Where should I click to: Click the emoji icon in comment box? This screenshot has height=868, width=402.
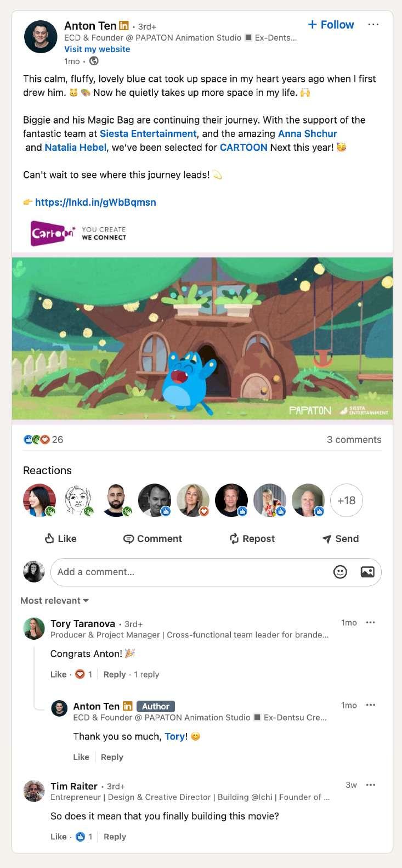pyautogui.click(x=340, y=572)
